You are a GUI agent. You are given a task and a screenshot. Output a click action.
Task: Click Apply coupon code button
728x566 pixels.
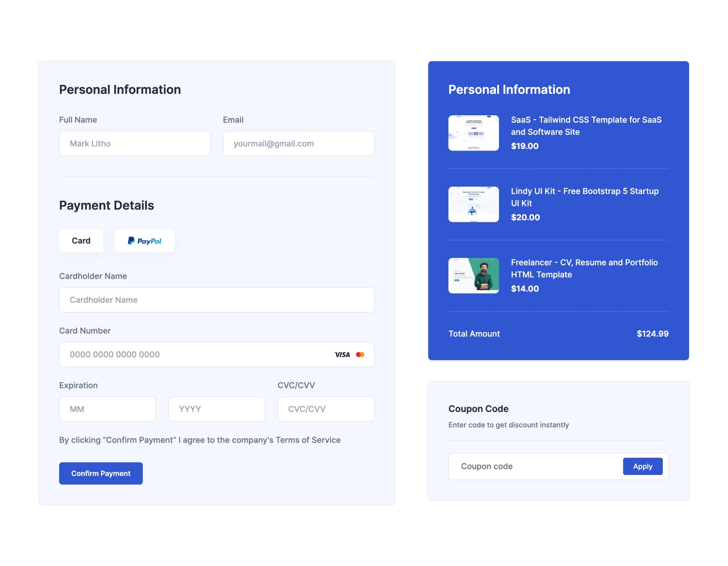point(643,465)
